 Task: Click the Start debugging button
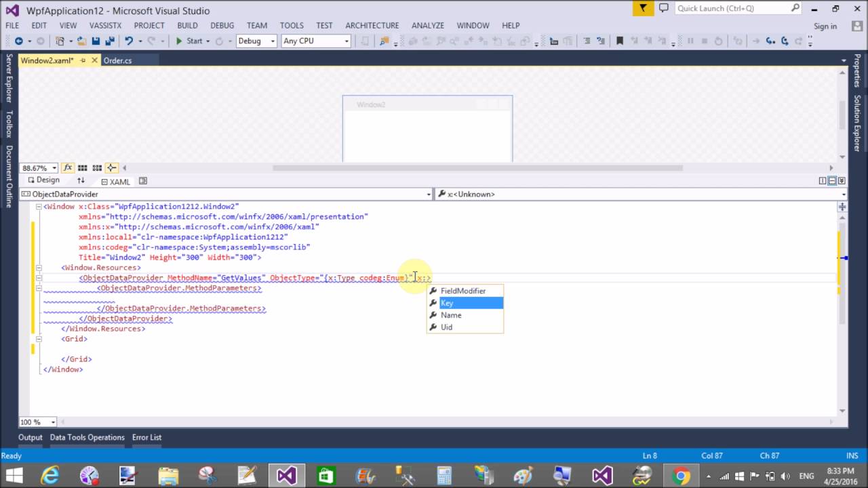tap(189, 41)
